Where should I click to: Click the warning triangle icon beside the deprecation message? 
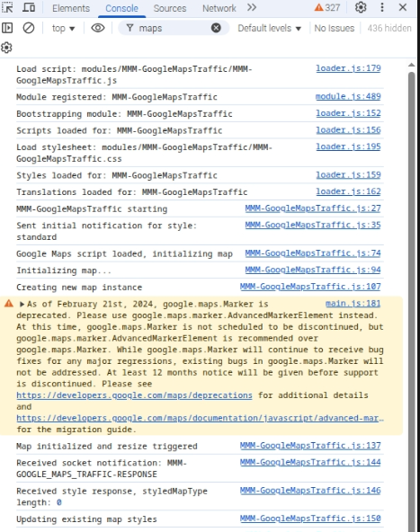click(9, 304)
